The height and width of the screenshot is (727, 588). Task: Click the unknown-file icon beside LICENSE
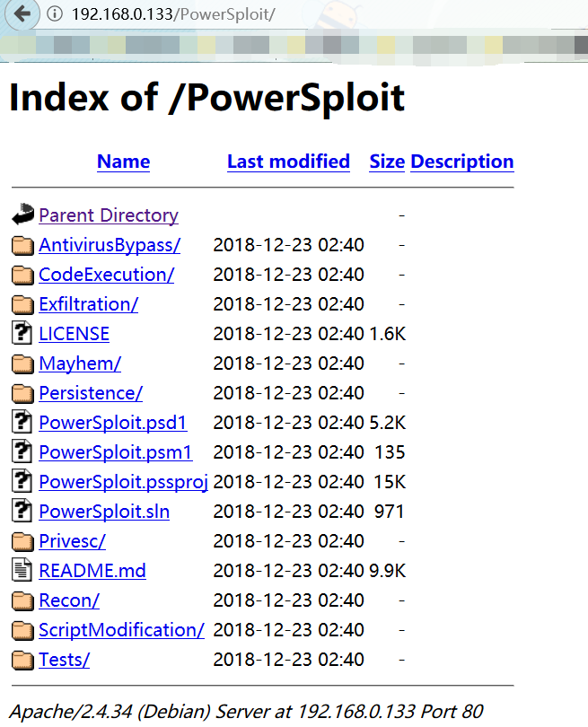(22, 333)
